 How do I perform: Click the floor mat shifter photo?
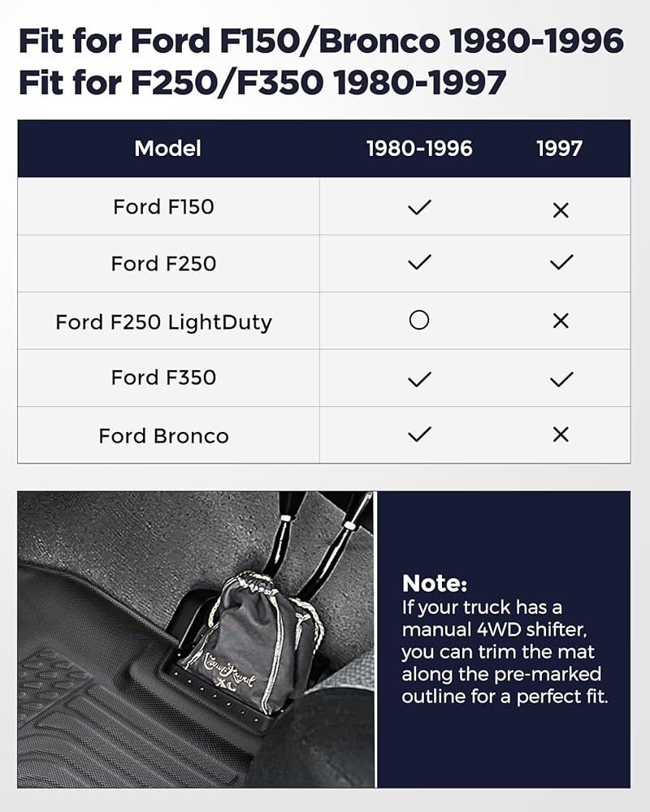pos(196,639)
